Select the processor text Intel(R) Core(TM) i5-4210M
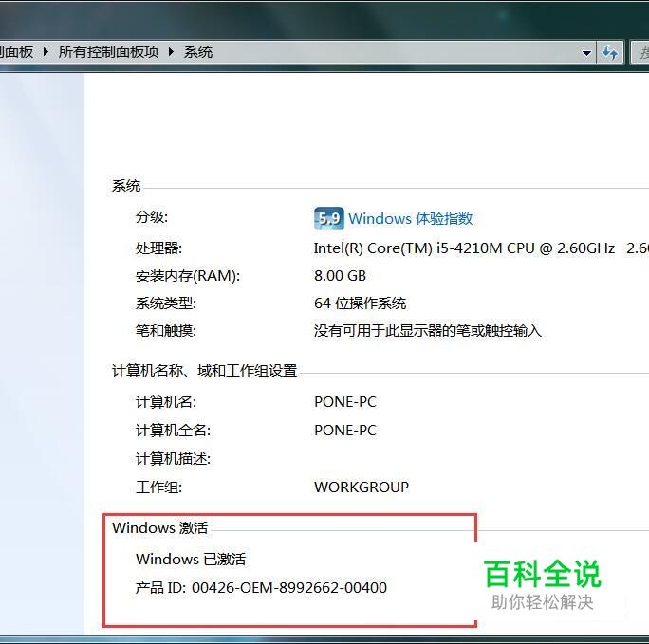This screenshot has width=649, height=644. [x=408, y=248]
